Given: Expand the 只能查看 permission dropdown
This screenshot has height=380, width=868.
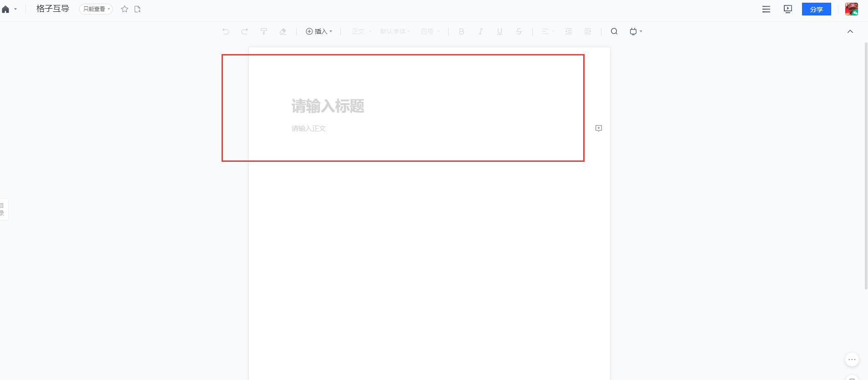Looking at the screenshot, I should pos(96,9).
